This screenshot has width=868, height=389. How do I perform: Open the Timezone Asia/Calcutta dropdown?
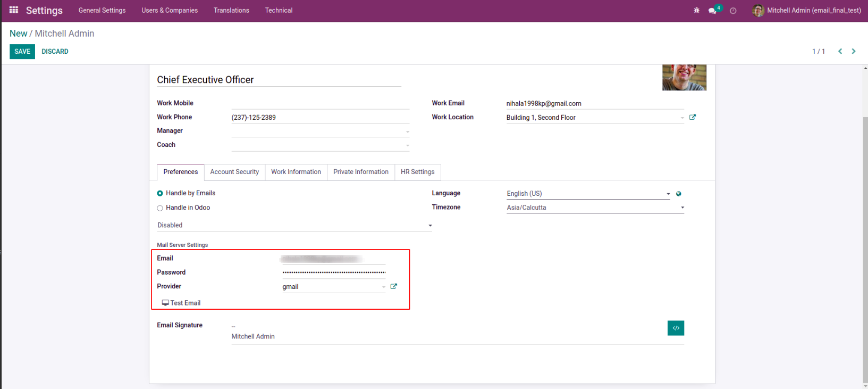click(x=595, y=208)
